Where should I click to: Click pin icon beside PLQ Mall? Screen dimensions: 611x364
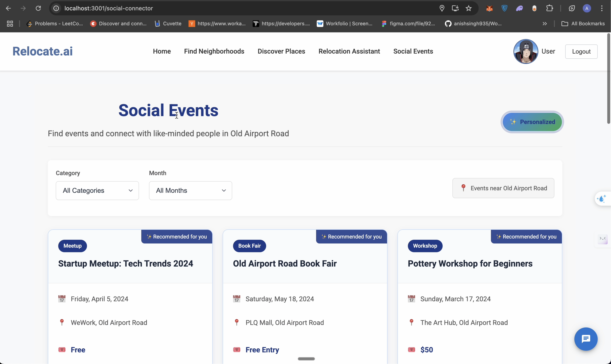point(237,322)
